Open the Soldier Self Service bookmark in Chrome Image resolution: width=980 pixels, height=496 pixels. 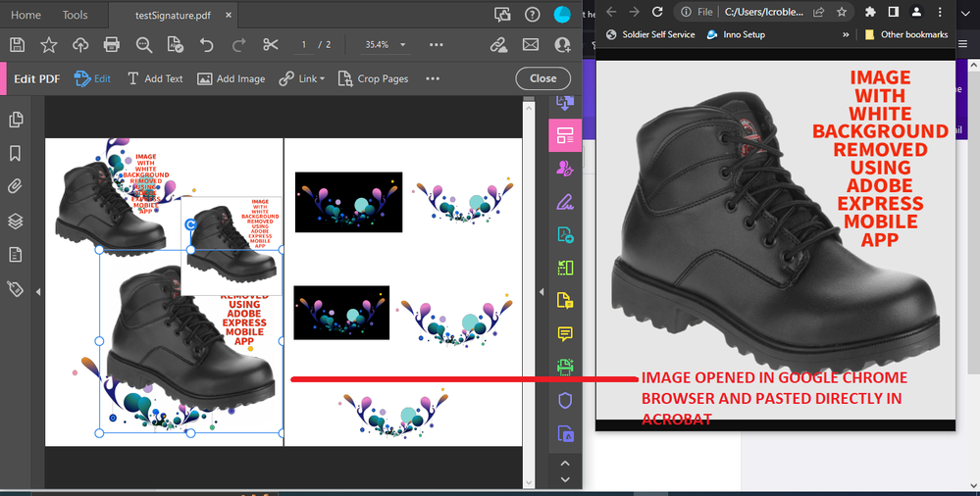coord(650,35)
